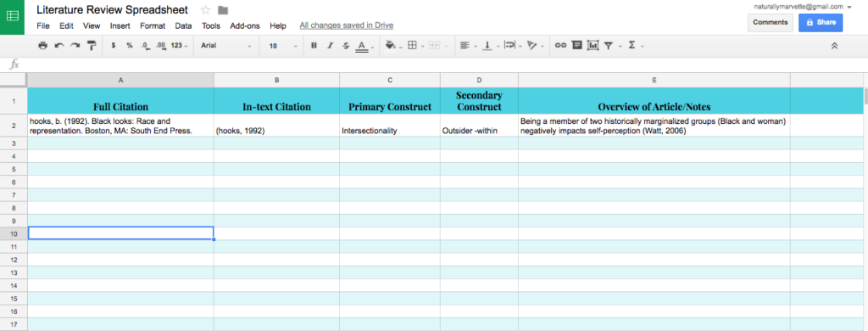The height and width of the screenshot is (331, 868).
Task: Select the Outsider -within cell
Action: pos(480,126)
